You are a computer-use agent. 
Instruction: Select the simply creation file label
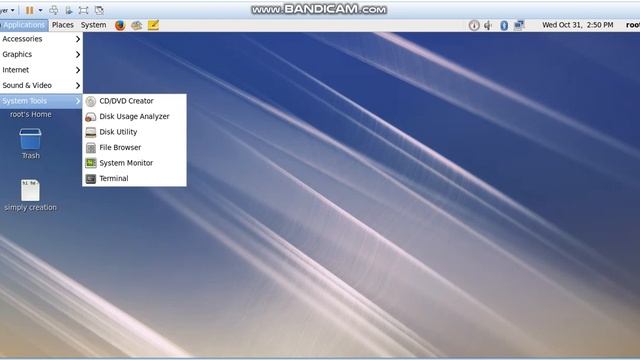30,207
